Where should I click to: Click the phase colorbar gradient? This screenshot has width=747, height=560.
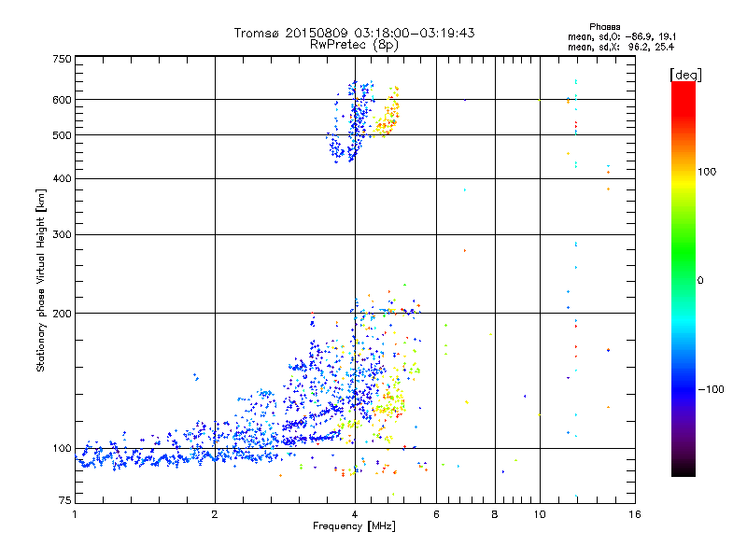[684, 278]
